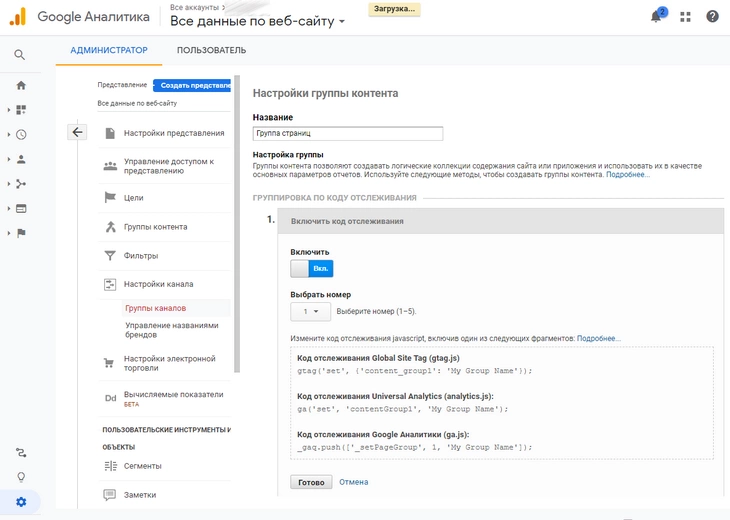Click the Создать представление button

pos(192,85)
